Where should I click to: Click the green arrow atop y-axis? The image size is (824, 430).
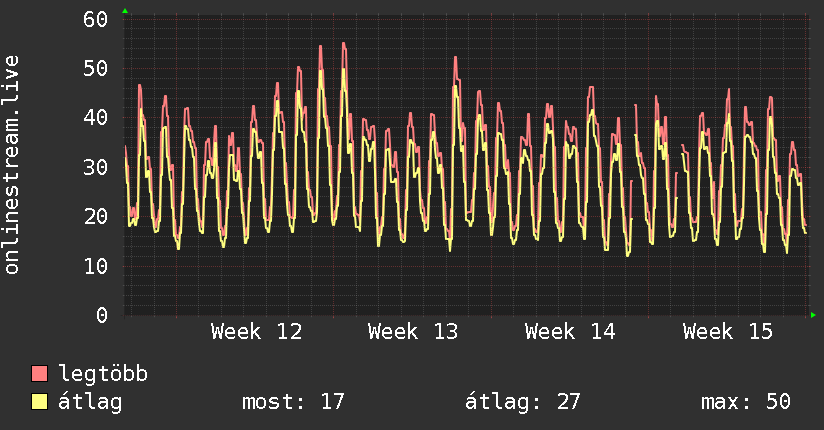[125, 11]
